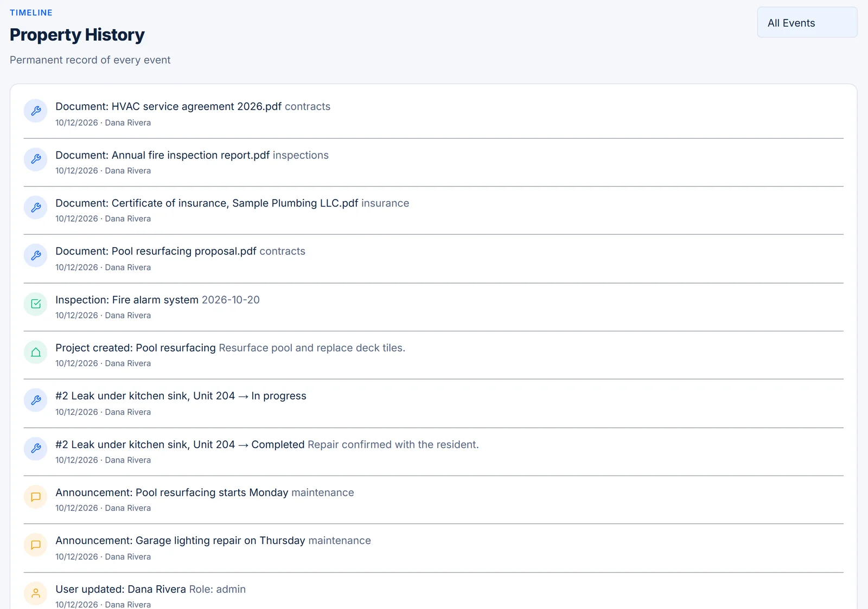Click 'Resurface pool and replace deck tiles.' description

pyautogui.click(x=312, y=348)
